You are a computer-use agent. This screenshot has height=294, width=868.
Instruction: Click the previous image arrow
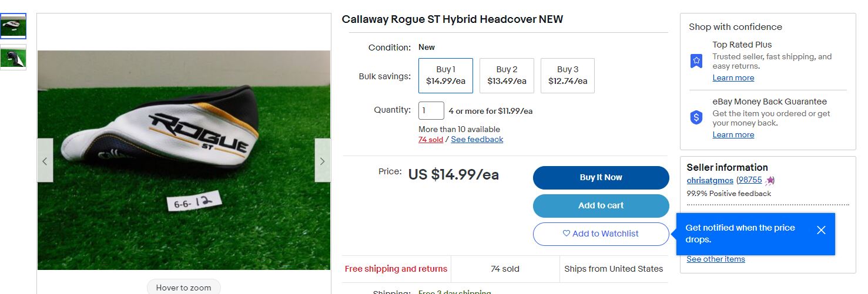pyautogui.click(x=45, y=160)
